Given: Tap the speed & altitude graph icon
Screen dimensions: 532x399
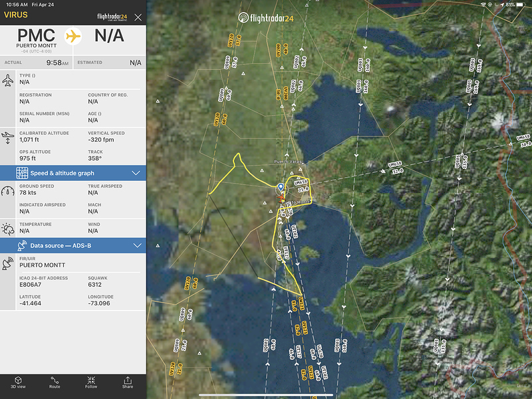Looking at the screenshot, I should coord(22,173).
